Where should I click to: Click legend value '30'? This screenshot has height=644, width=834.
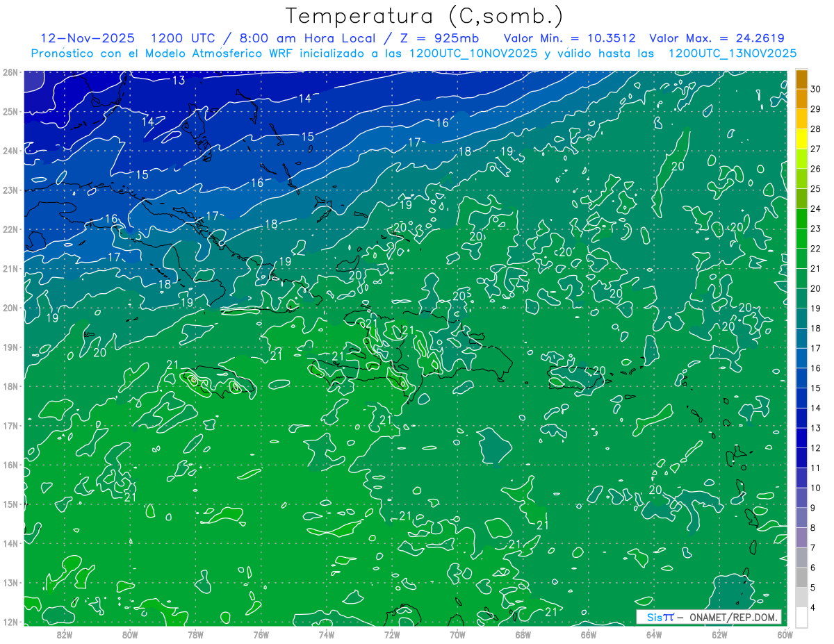click(x=815, y=89)
